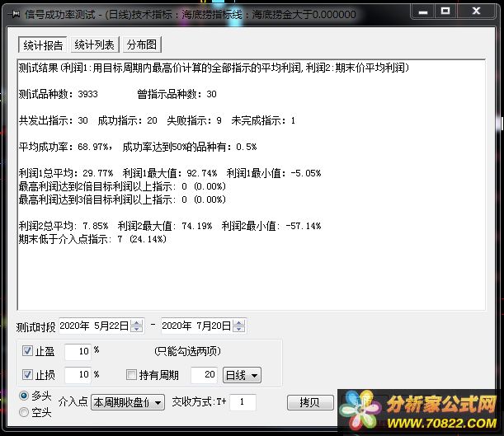Screen dimensions: 504x436
Task: Show the 分布图 tab
Action: tap(142, 45)
